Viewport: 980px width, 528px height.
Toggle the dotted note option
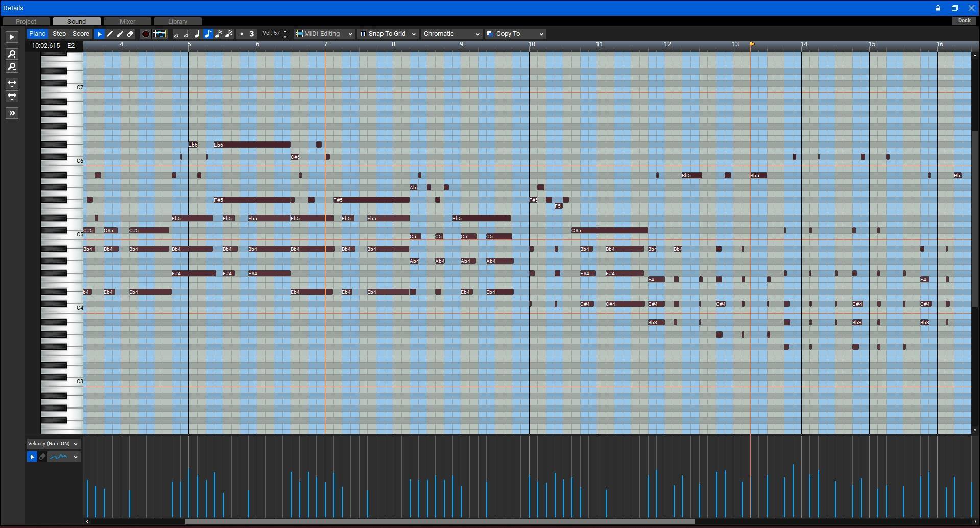tap(242, 34)
